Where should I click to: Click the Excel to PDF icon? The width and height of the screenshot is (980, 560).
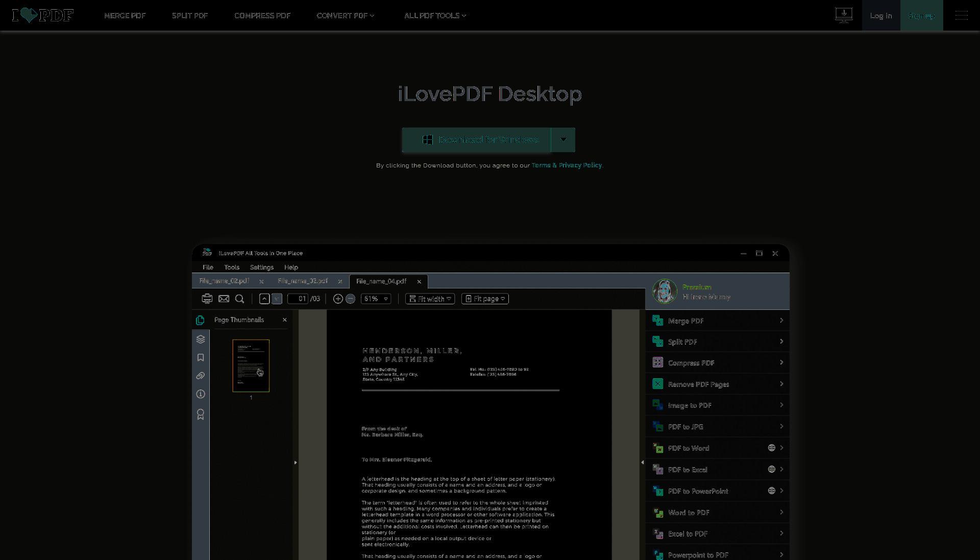point(658,533)
